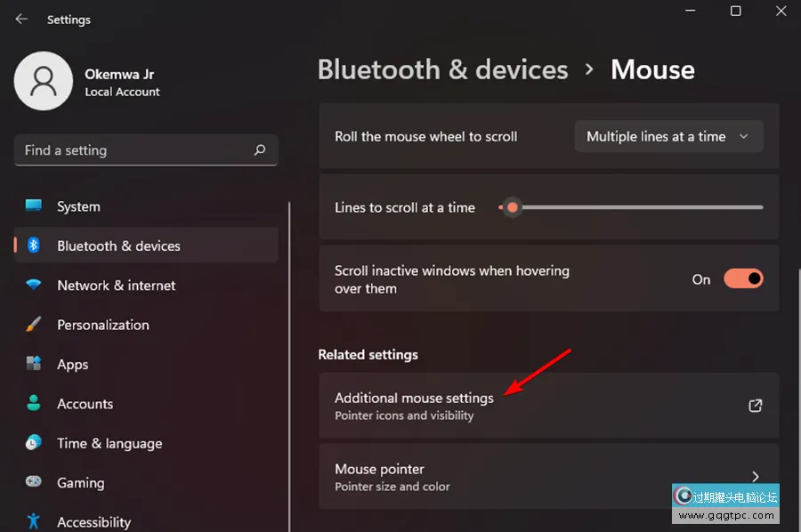Click the Gaming controller icon
This screenshot has width=801, height=532.
pos(34,482)
